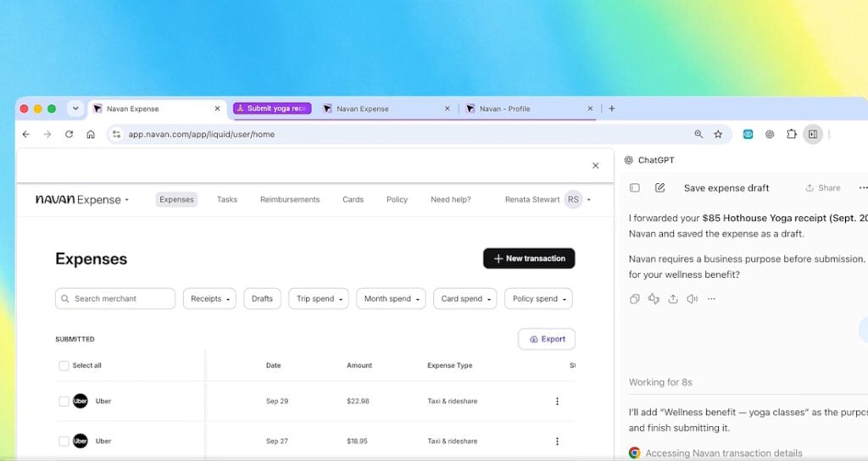
Task: Open options for Uber Sep 29 expense
Action: pos(557,401)
